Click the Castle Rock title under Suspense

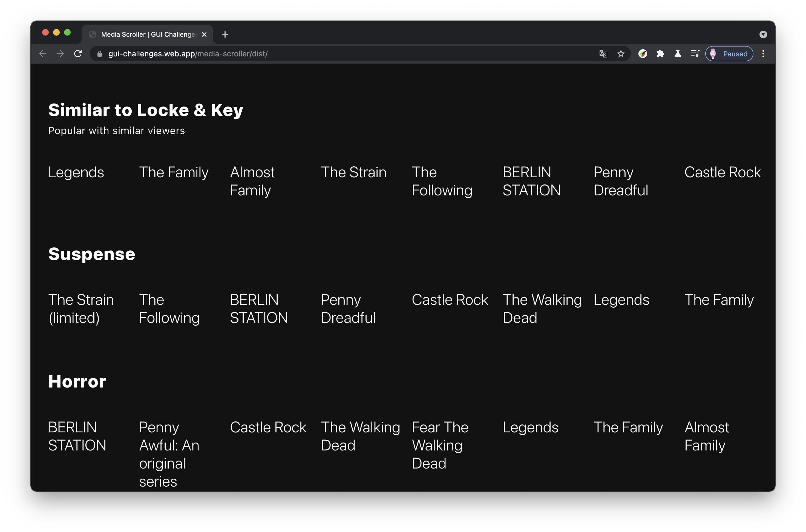coord(450,300)
